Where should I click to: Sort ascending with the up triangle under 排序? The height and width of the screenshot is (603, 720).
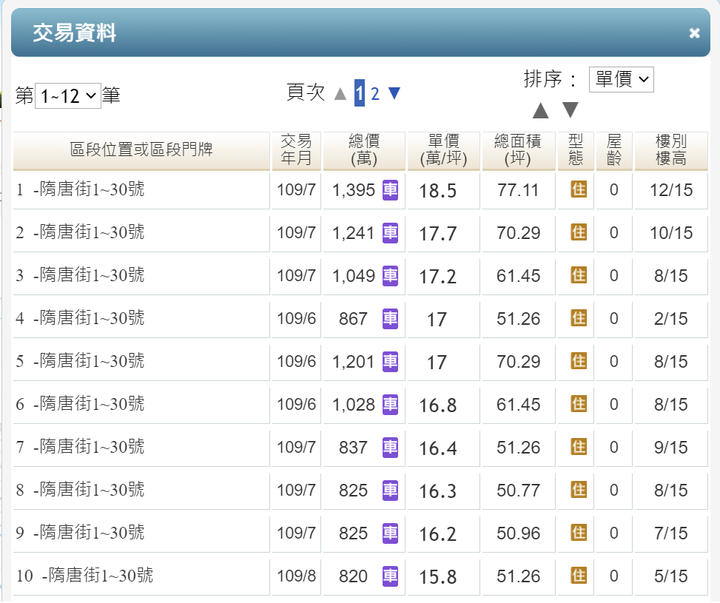540,110
